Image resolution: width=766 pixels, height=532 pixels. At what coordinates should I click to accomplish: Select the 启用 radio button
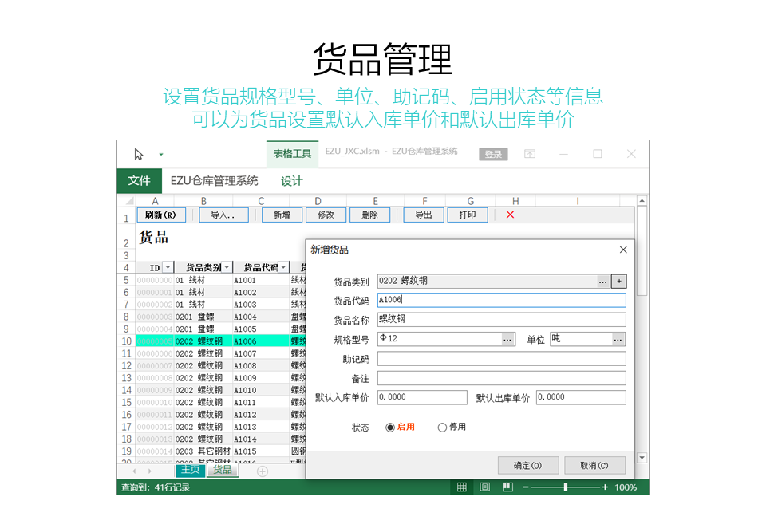tap(390, 428)
